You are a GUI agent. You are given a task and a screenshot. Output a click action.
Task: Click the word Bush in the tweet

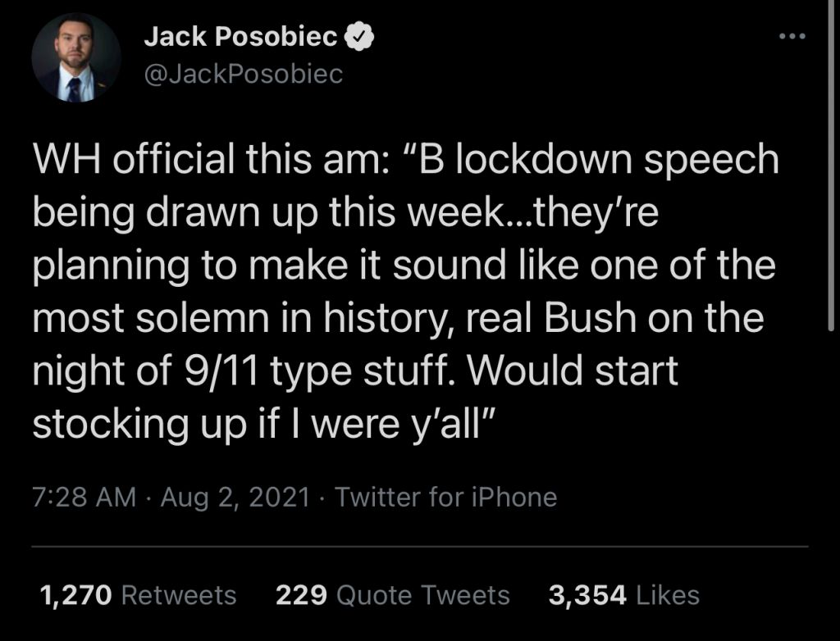pos(590,318)
